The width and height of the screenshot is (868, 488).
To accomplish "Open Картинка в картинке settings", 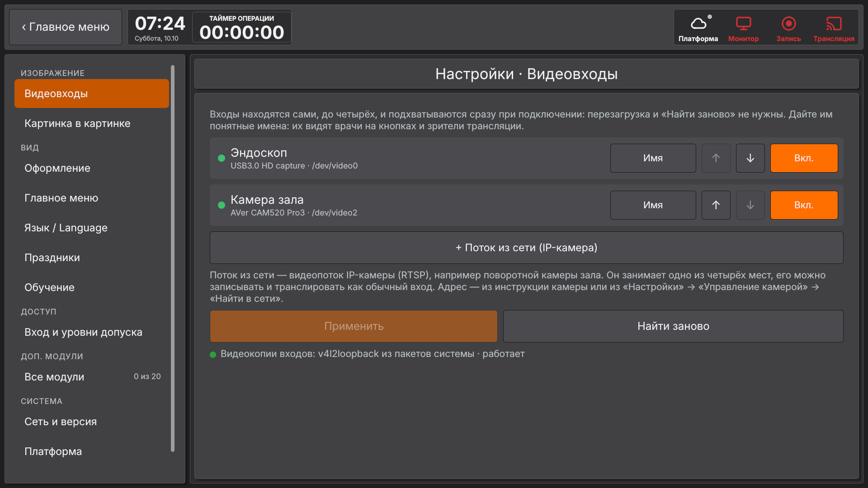I will [x=92, y=123].
